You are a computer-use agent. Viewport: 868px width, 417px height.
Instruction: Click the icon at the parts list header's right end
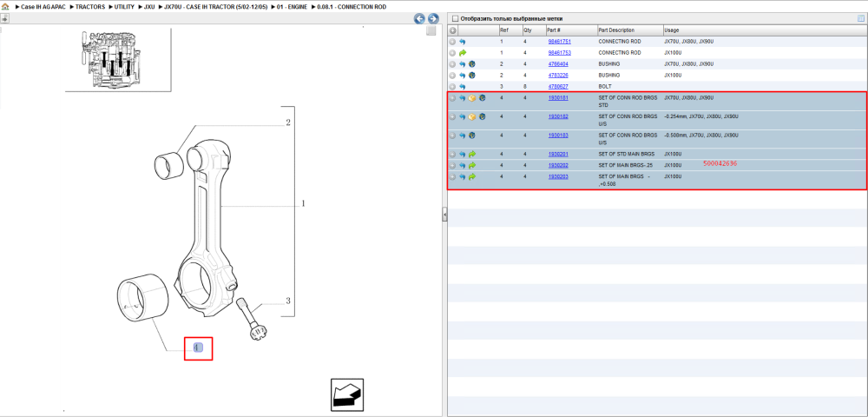click(861, 18)
